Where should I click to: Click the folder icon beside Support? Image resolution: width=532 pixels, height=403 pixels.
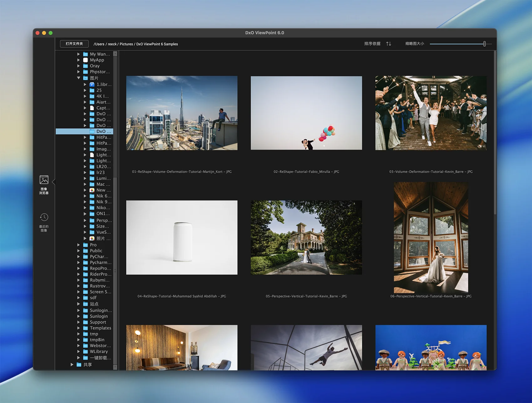pyautogui.click(x=85, y=322)
